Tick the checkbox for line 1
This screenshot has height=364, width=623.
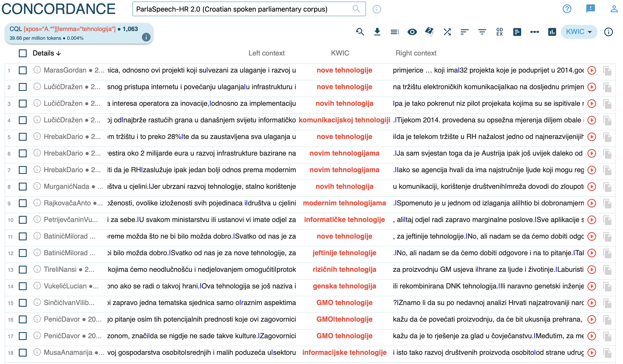(23, 70)
